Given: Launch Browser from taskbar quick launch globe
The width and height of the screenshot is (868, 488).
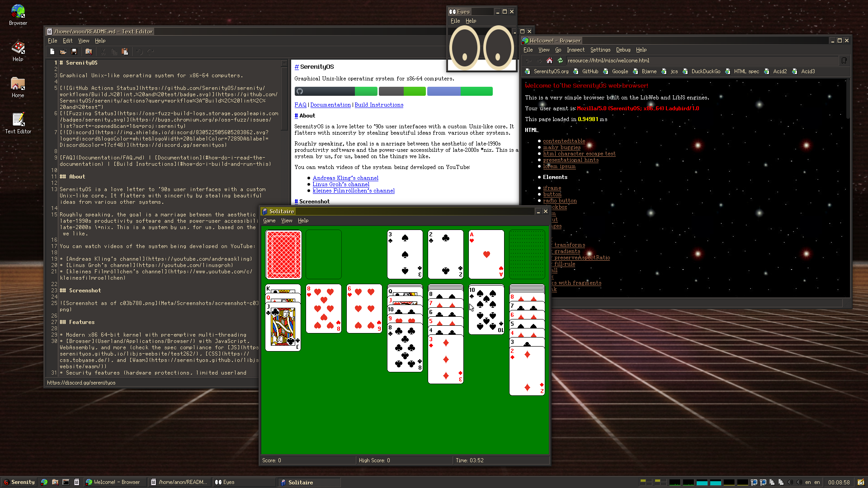Looking at the screenshot, I should pos(44,482).
